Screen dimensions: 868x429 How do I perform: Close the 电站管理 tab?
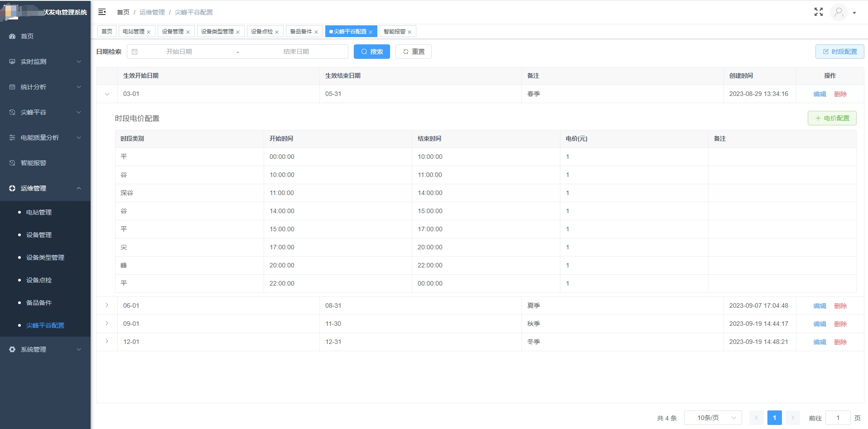pyautogui.click(x=149, y=32)
